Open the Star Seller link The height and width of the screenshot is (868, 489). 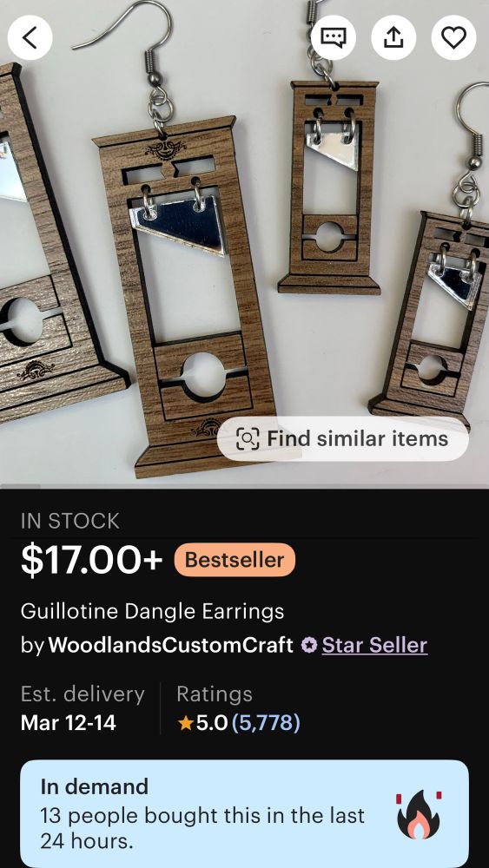pyautogui.click(x=374, y=645)
